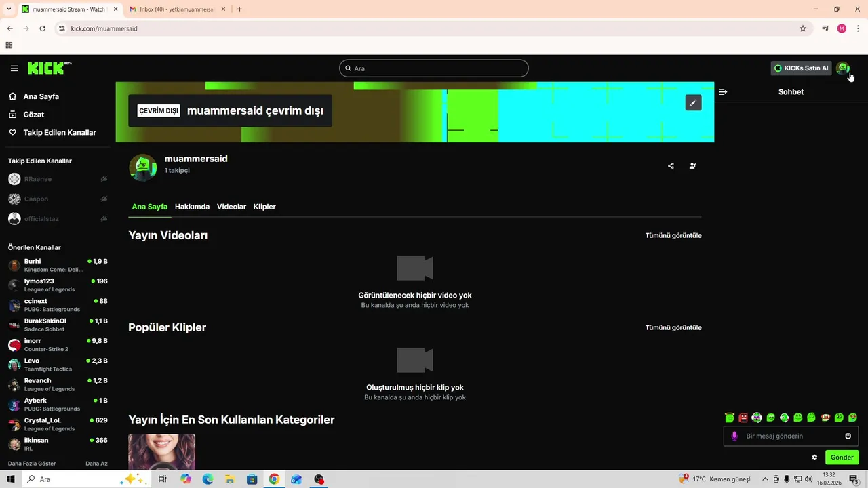Viewport: 868px width, 488px height.
Task: Switch to Ana Sayfa channel tab
Action: pyautogui.click(x=150, y=207)
